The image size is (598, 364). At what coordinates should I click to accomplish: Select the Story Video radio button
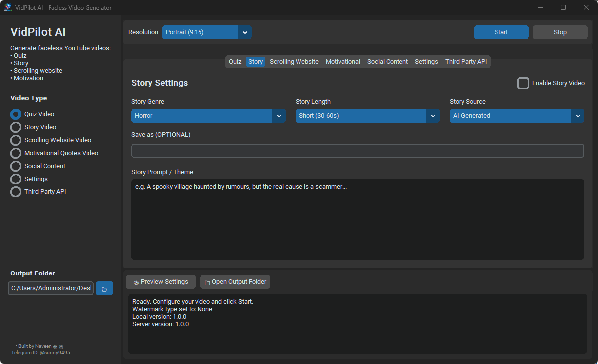[x=15, y=127]
